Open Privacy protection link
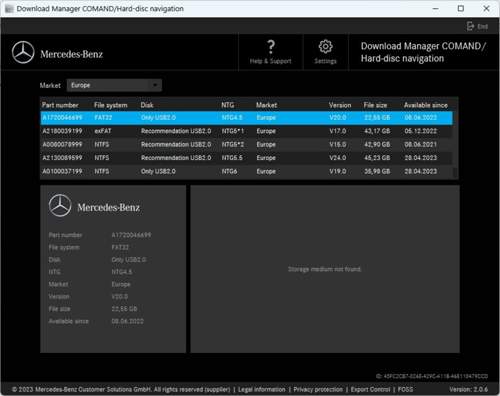The width and height of the screenshot is (500, 396). click(318, 389)
